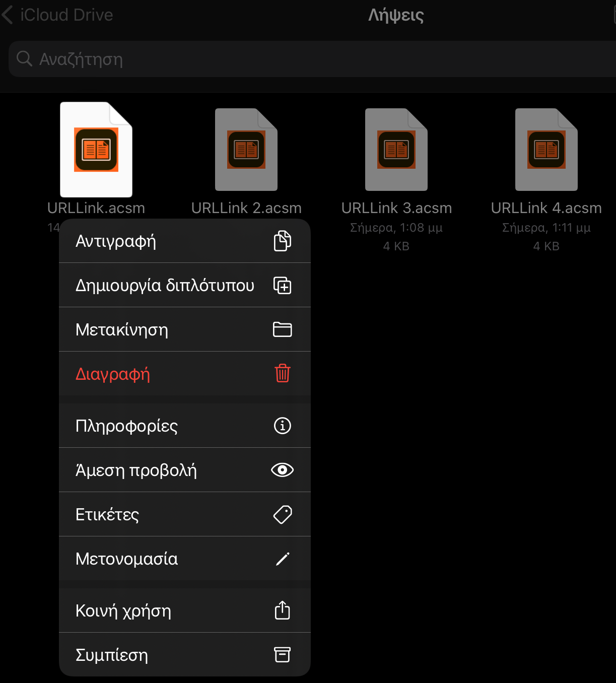616x683 pixels.
Task: Select Κοινή χρήση menu entry
Action: point(185,610)
